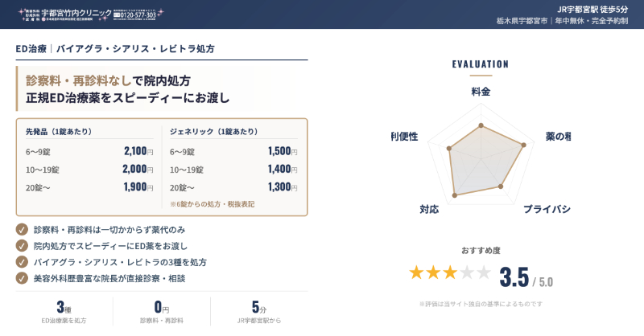
Task: Click the ジェネリック 20錠〜 1,300円 price row
Action: click(233, 187)
